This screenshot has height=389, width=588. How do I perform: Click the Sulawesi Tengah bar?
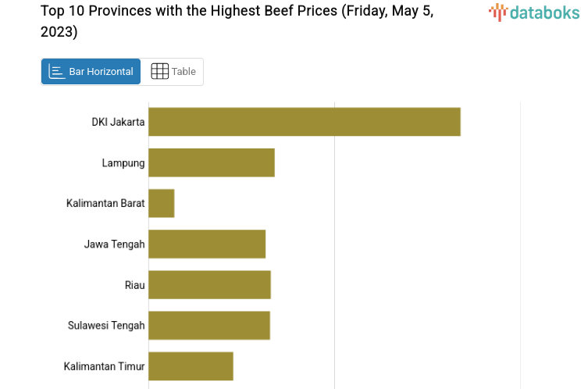point(208,325)
